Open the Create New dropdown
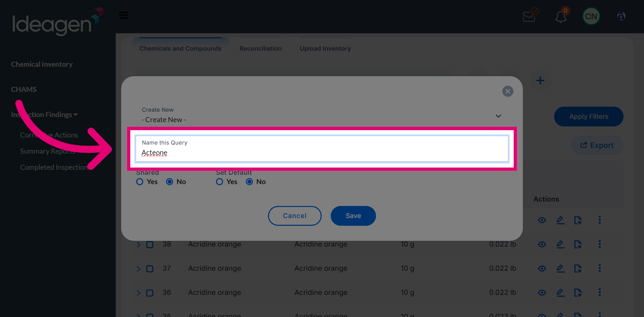Image resolution: width=644 pixels, height=317 pixels. (x=322, y=116)
